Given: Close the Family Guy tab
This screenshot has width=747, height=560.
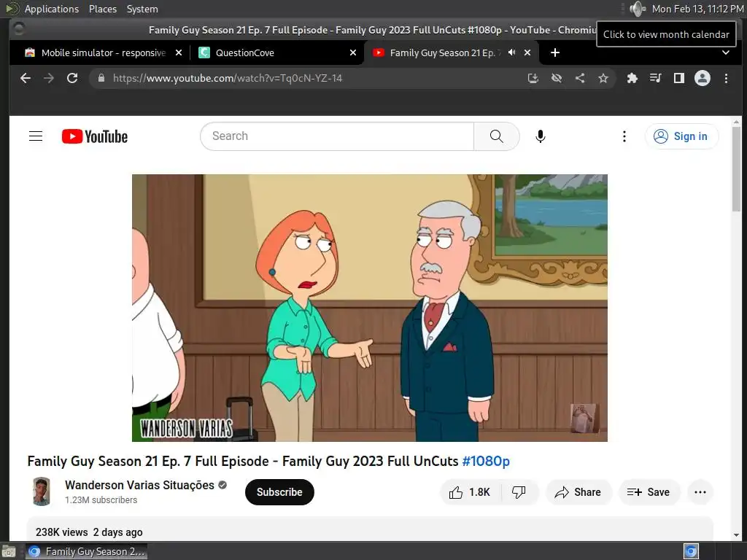Looking at the screenshot, I should click(x=527, y=52).
